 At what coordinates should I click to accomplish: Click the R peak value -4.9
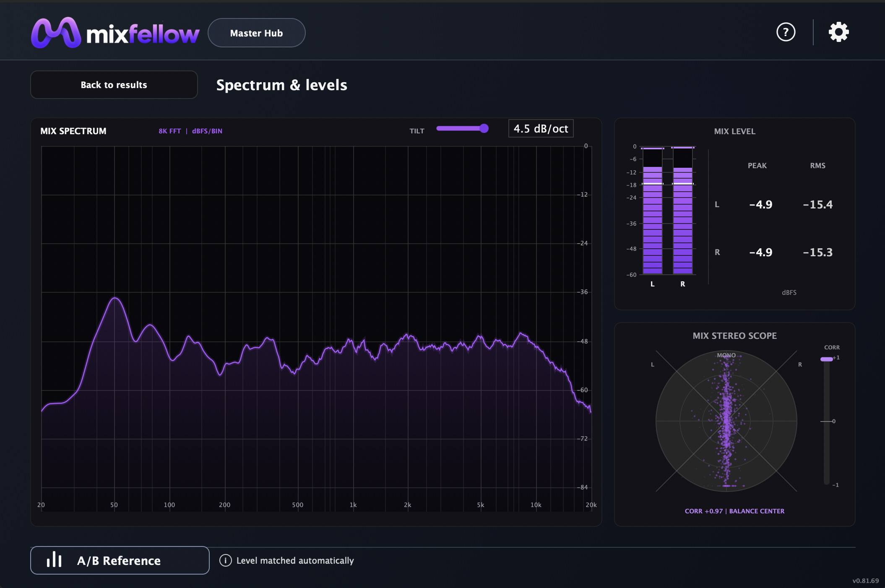tap(761, 252)
